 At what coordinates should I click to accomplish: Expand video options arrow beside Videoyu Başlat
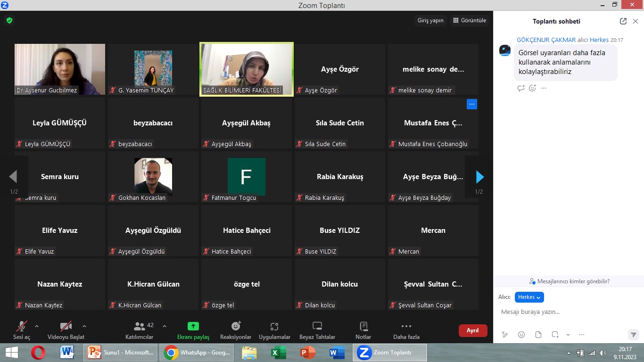point(84,326)
